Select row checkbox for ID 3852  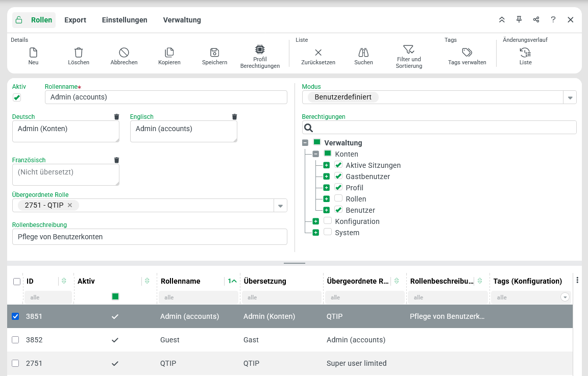click(15, 340)
